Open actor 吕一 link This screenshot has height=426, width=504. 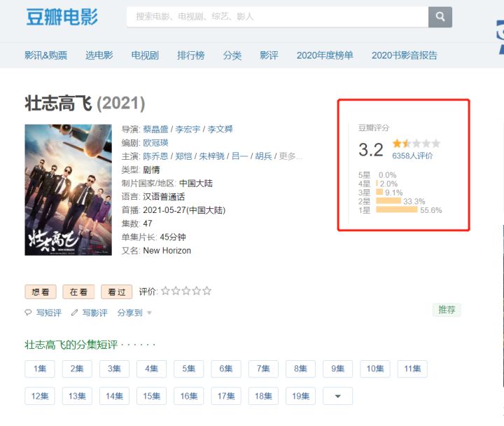coord(240,156)
